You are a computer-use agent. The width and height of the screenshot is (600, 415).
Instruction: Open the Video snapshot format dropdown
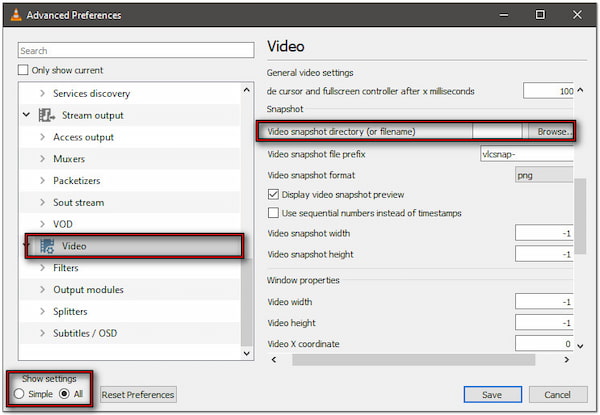545,175
